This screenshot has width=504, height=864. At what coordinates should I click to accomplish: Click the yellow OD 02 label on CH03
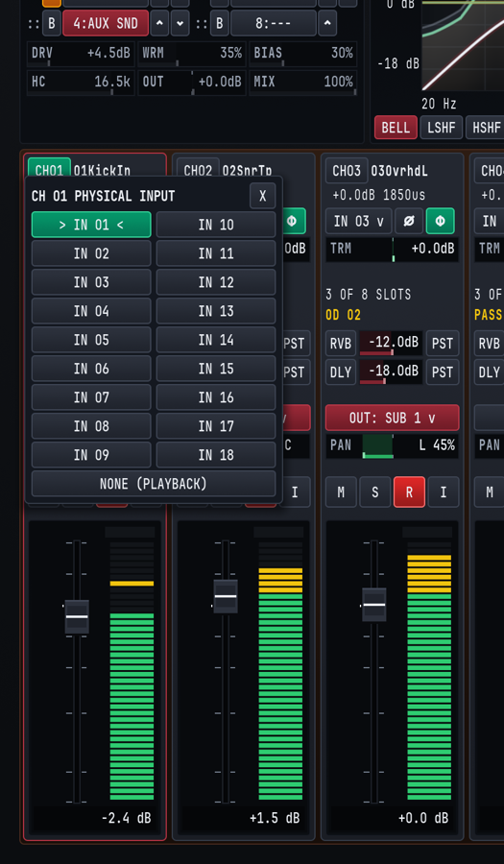click(343, 315)
